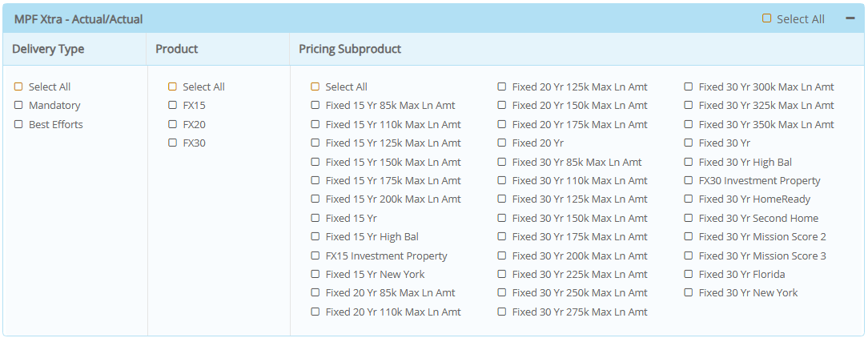Select Fixed 30 Yr 175k Max Ln Amt
868x338 pixels.
(x=502, y=236)
